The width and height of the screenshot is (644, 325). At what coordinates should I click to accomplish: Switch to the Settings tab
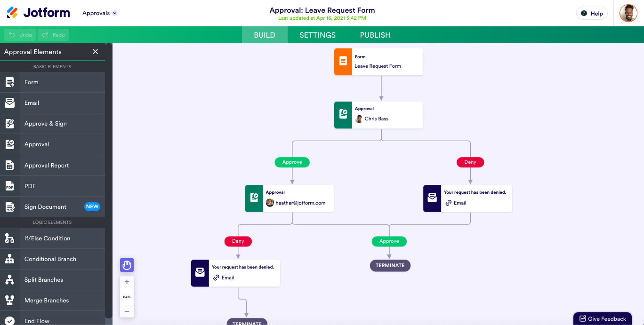pos(317,35)
